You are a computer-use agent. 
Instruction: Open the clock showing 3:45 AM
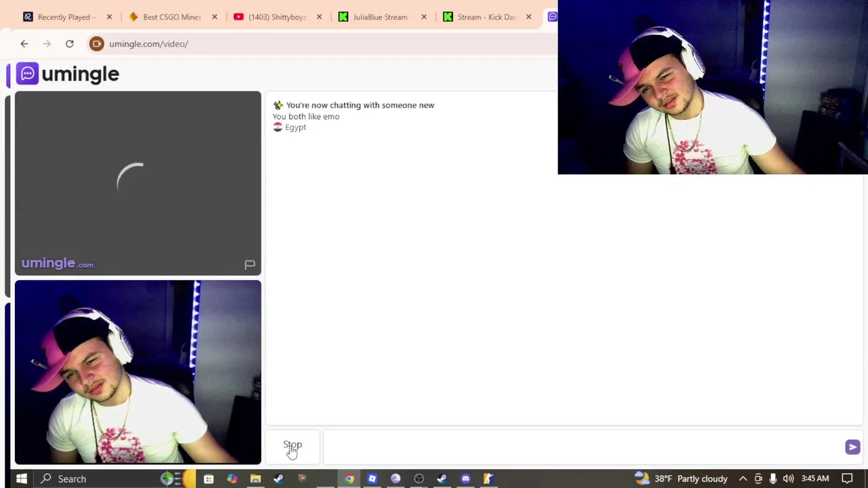pos(814,479)
